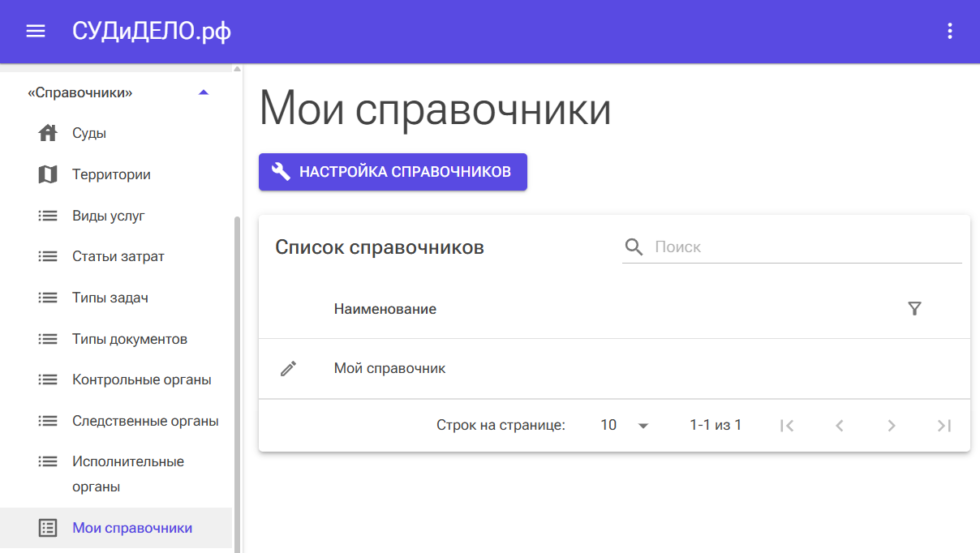The width and height of the screenshot is (980, 553).
Task: Open Виды услуг reference list
Action: (x=109, y=216)
